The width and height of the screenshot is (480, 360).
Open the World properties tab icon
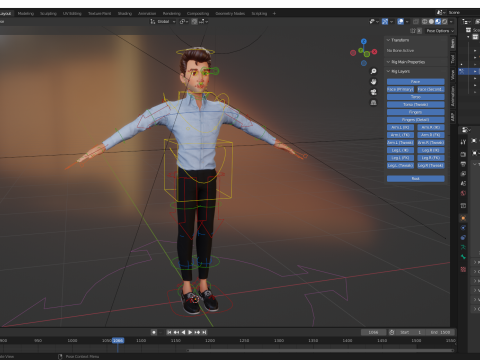(x=463, y=193)
